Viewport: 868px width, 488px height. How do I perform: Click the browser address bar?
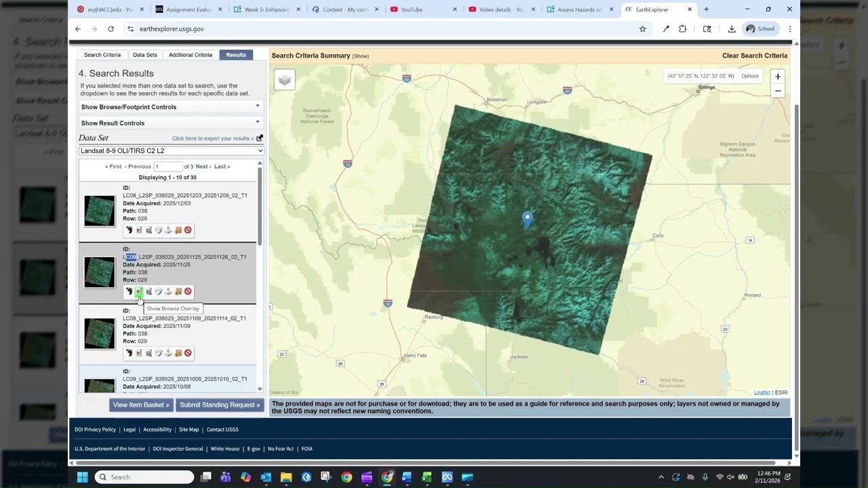click(x=380, y=28)
